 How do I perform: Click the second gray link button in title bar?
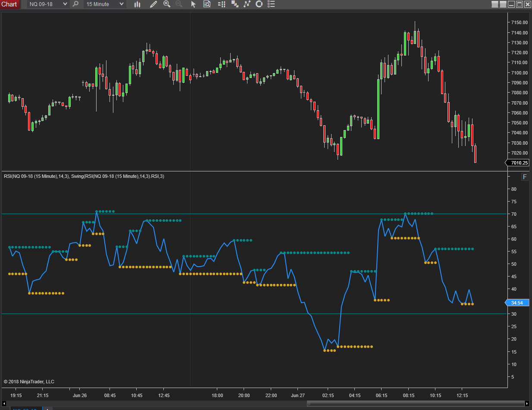tap(504, 4)
